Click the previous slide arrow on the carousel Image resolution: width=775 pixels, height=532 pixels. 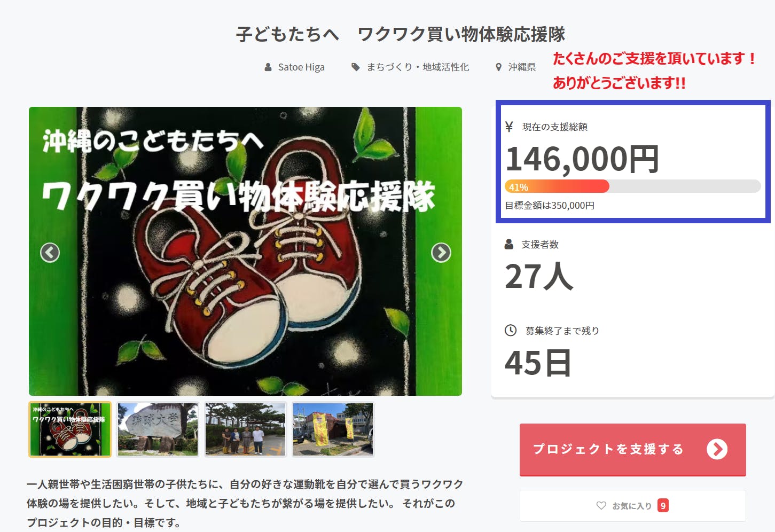click(50, 253)
